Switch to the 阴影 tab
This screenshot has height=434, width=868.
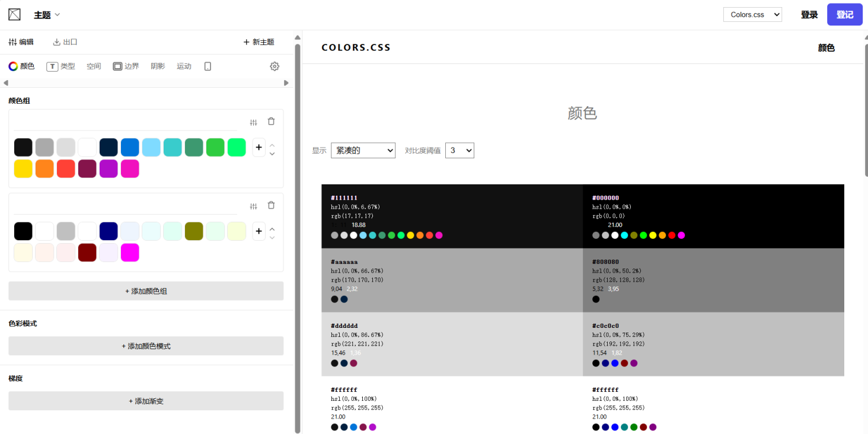click(157, 66)
